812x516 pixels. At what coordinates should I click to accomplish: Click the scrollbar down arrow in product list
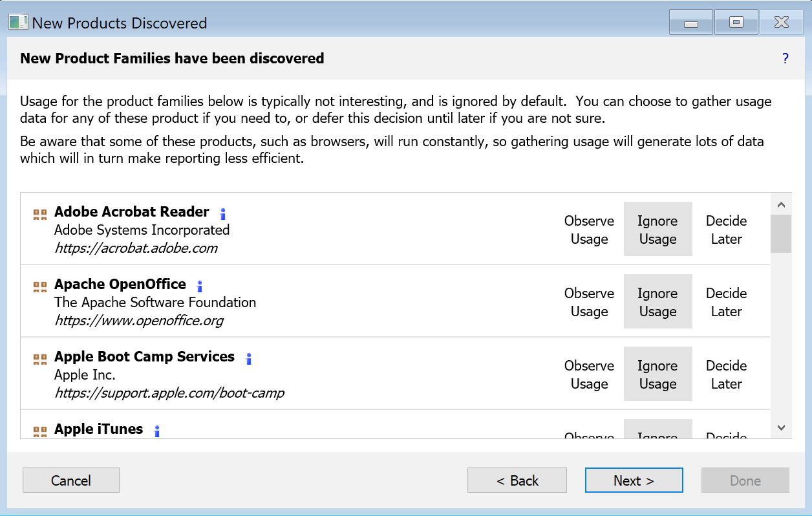point(781,427)
